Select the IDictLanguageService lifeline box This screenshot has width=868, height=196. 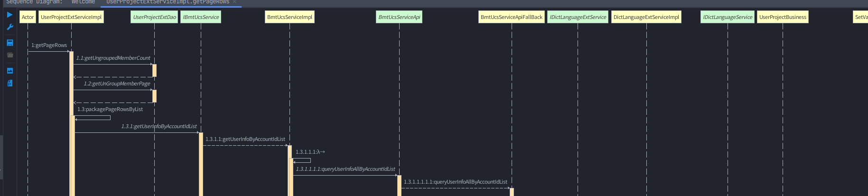pos(728,17)
